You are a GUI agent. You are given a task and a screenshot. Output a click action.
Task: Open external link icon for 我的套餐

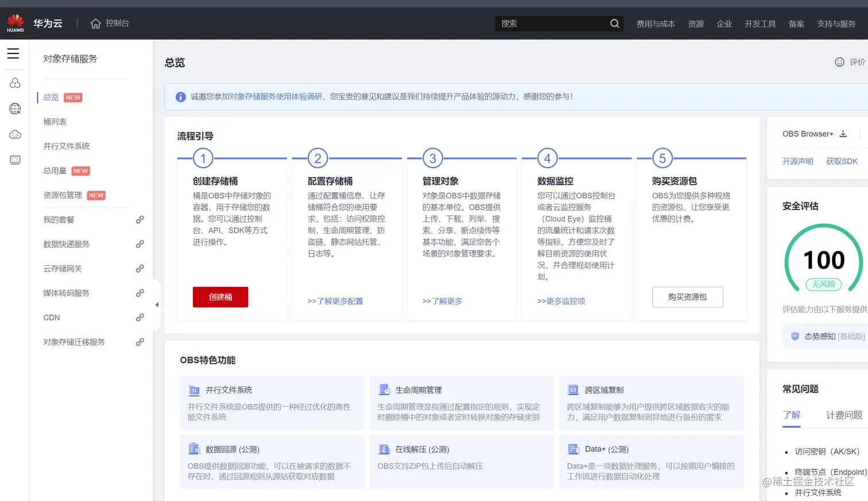(x=139, y=220)
